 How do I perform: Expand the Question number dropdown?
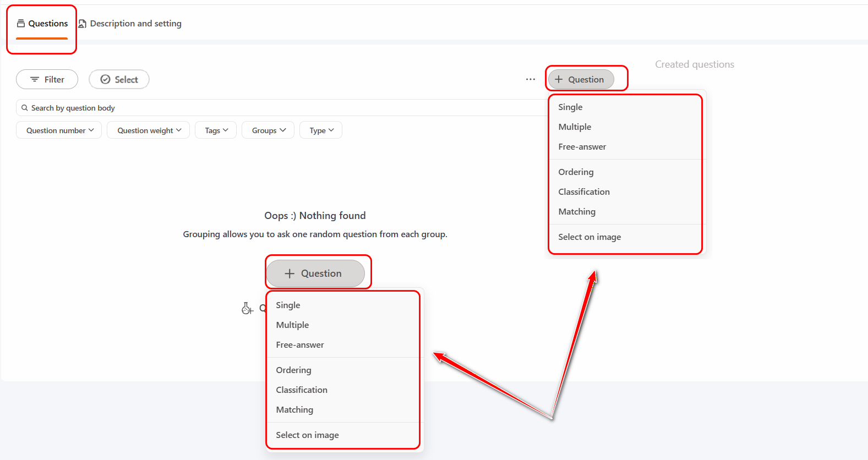point(59,130)
